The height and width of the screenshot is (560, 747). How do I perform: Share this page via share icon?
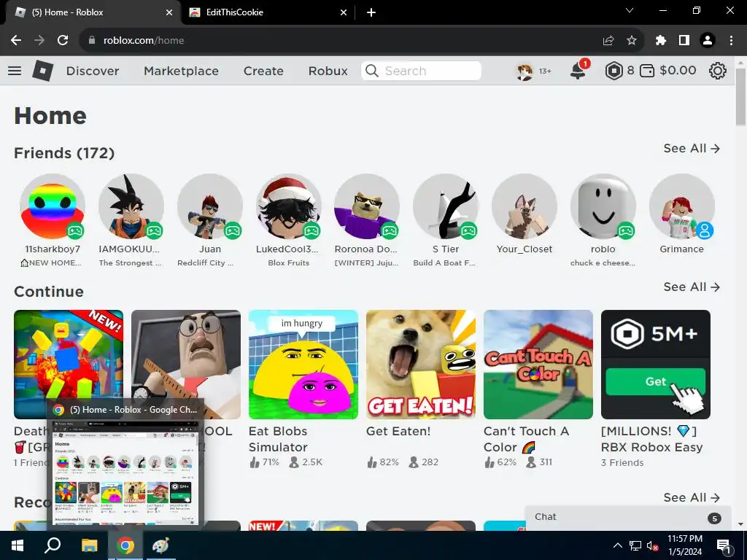click(x=608, y=41)
